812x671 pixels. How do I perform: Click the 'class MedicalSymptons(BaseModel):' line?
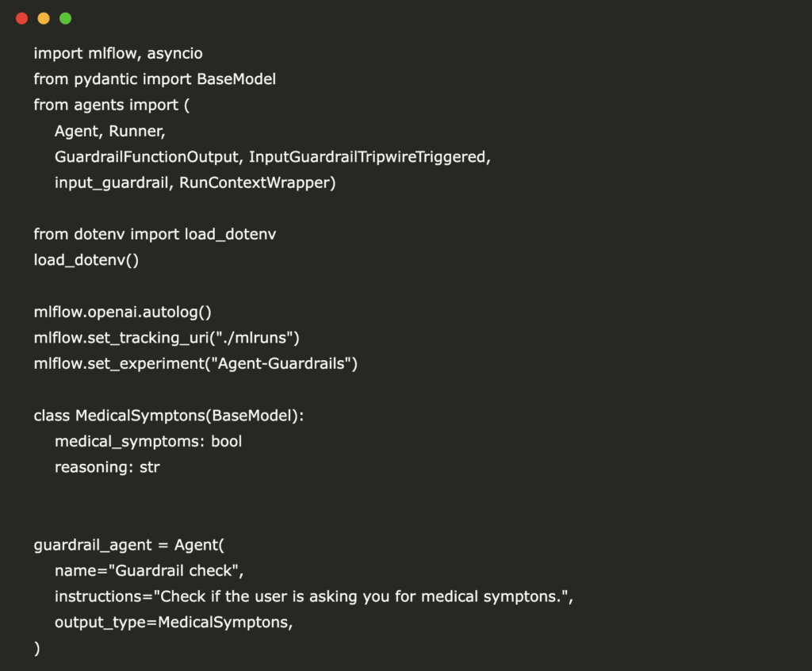[x=169, y=416]
